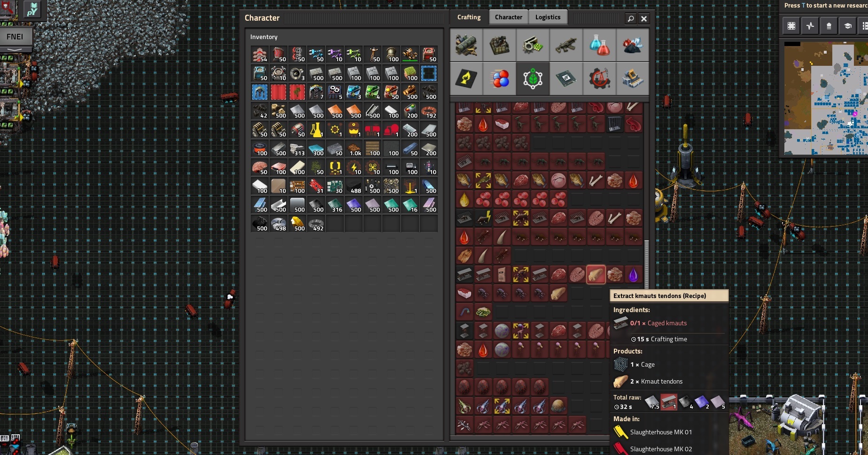
Task: Select the science flasks crafting category
Action: 599,45
